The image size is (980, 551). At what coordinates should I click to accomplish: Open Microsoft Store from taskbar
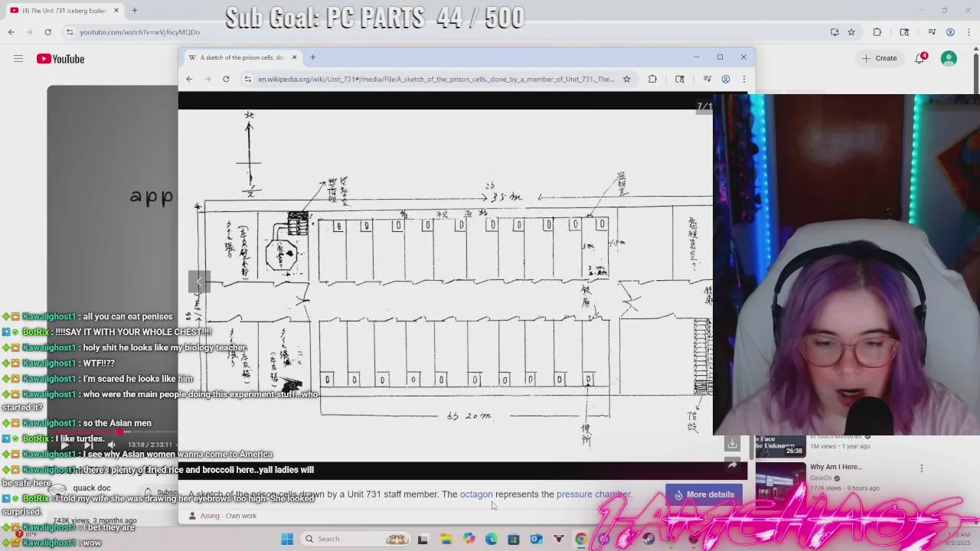point(514,539)
